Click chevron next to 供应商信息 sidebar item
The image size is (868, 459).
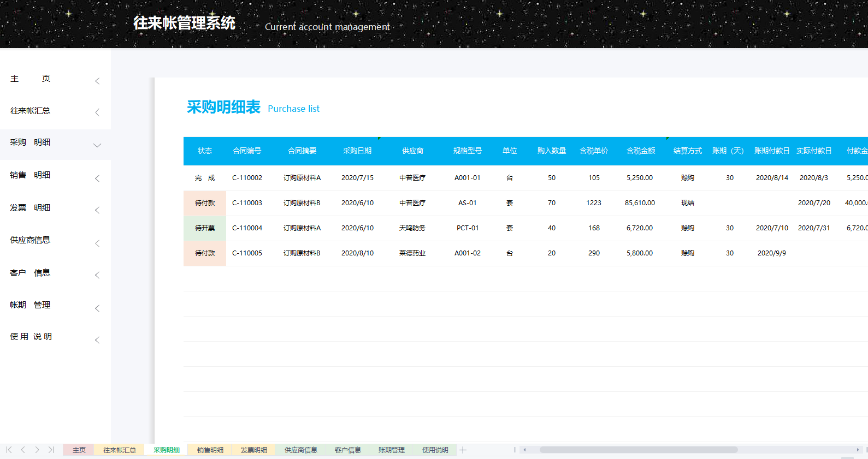pos(97,243)
